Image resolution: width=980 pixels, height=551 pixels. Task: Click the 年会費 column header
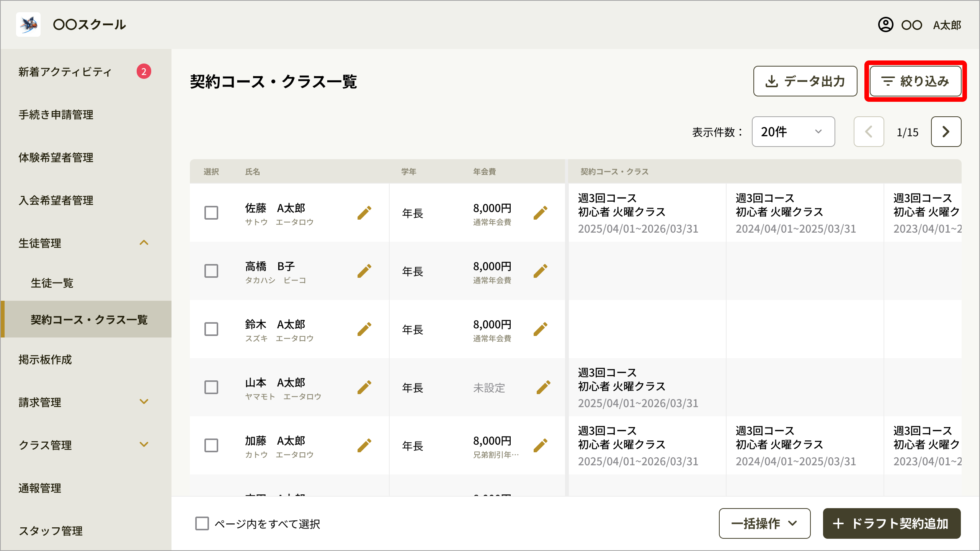tap(485, 172)
